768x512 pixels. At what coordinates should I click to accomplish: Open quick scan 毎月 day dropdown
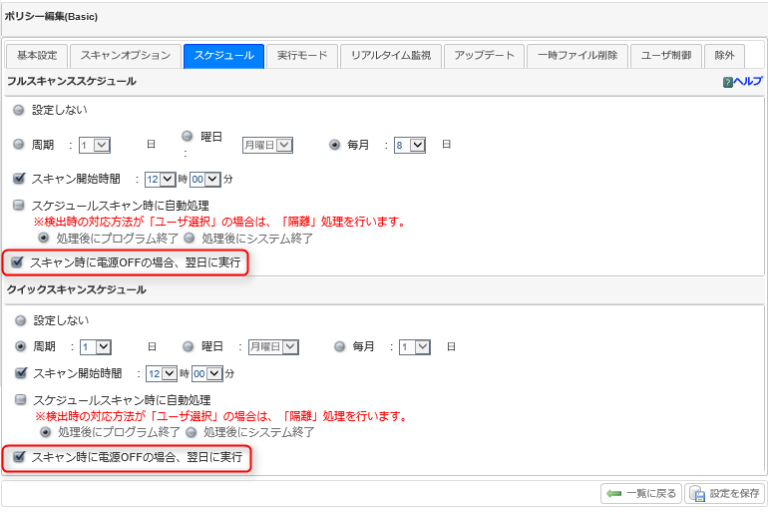(x=415, y=347)
